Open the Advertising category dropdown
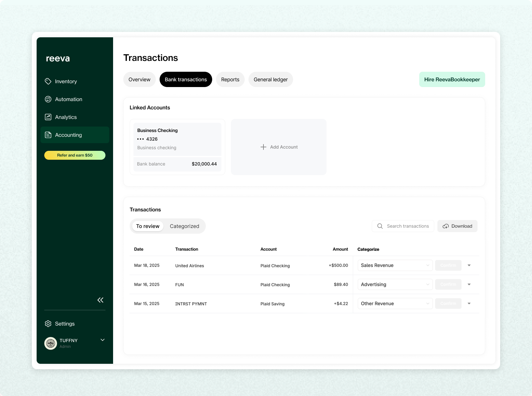The height and width of the screenshot is (396, 532). click(395, 284)
